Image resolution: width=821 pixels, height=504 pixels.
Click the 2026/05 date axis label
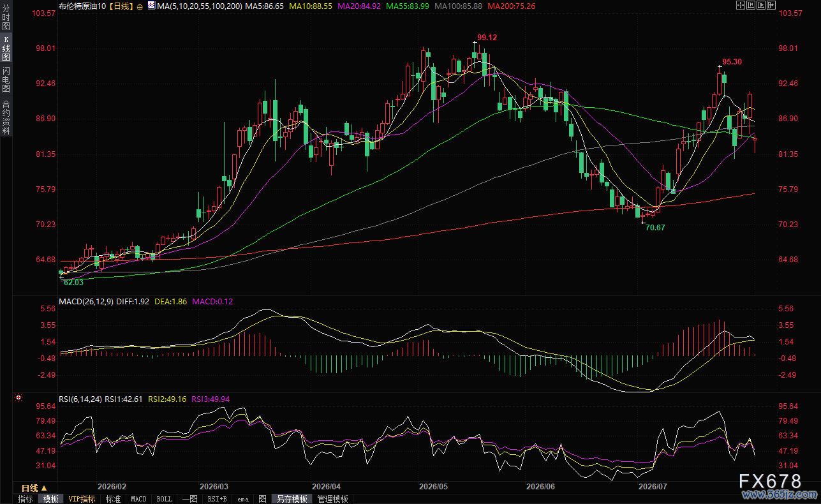(434, 486)
